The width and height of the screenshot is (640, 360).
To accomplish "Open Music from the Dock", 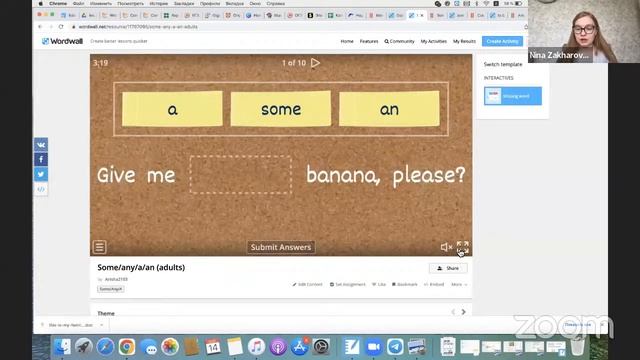I will click(256, 347).
